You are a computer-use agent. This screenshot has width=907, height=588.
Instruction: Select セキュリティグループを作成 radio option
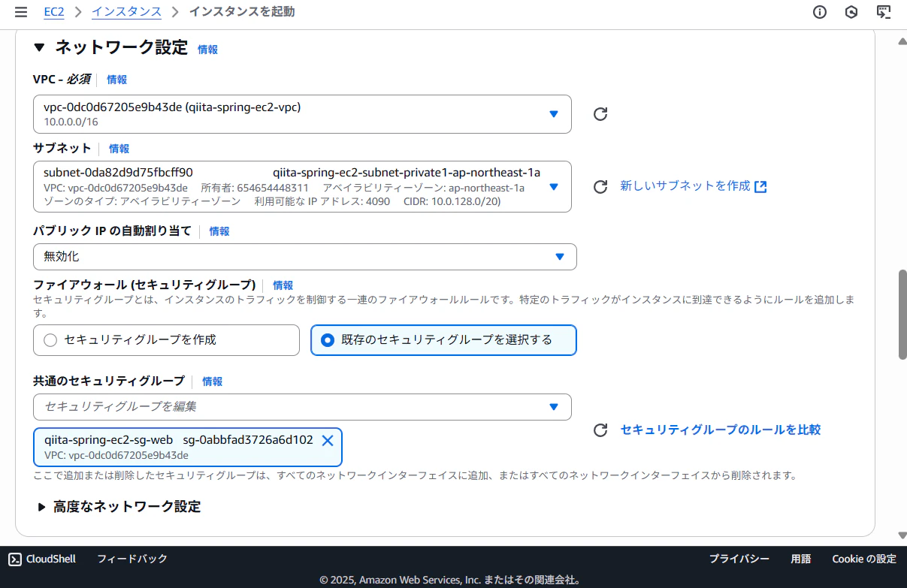tap(166, 340)
